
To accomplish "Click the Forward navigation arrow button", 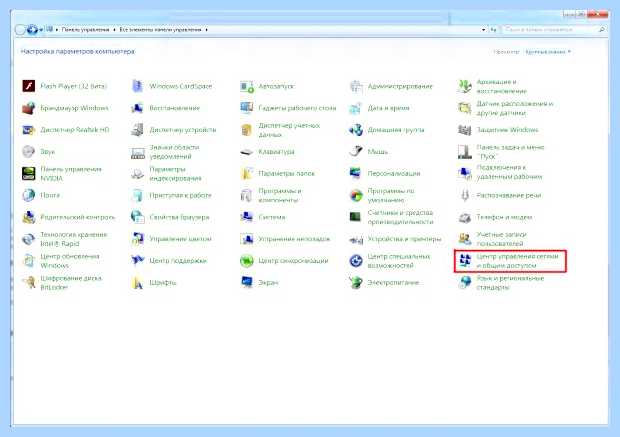I will click(x=32, y=30).
